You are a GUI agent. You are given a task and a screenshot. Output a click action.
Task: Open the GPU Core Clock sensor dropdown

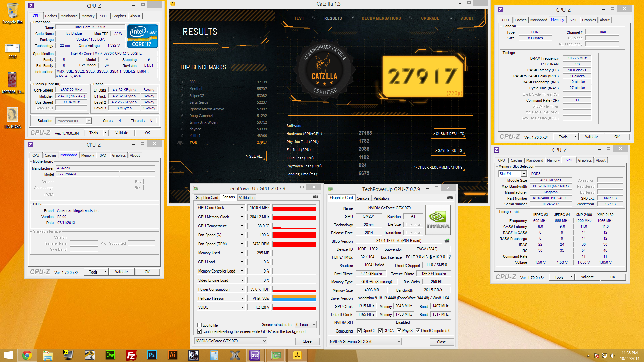(x=241, y=208)
